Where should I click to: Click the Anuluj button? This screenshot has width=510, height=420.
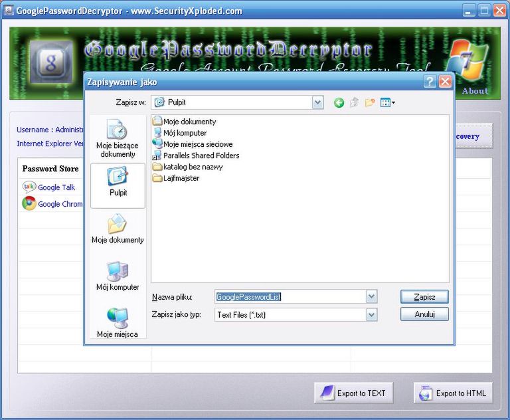click(x=424, y=314)
